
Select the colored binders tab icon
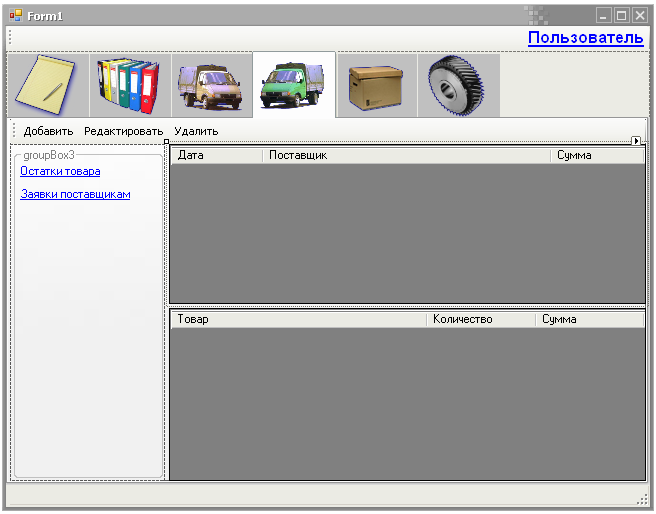[130, 85]
